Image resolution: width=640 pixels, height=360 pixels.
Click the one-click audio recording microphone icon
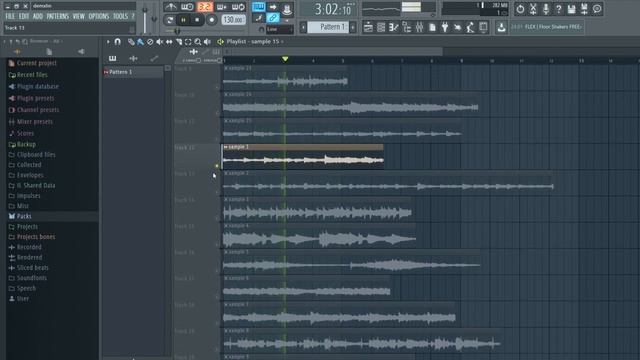click(x=546, y=9)
